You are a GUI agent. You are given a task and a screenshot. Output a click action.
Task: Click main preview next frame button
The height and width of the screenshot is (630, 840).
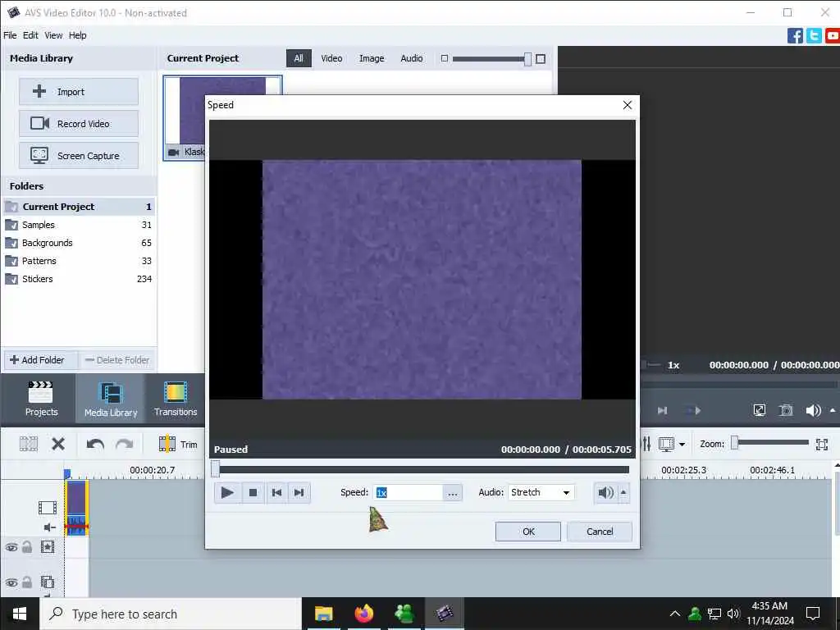(663, 411)
